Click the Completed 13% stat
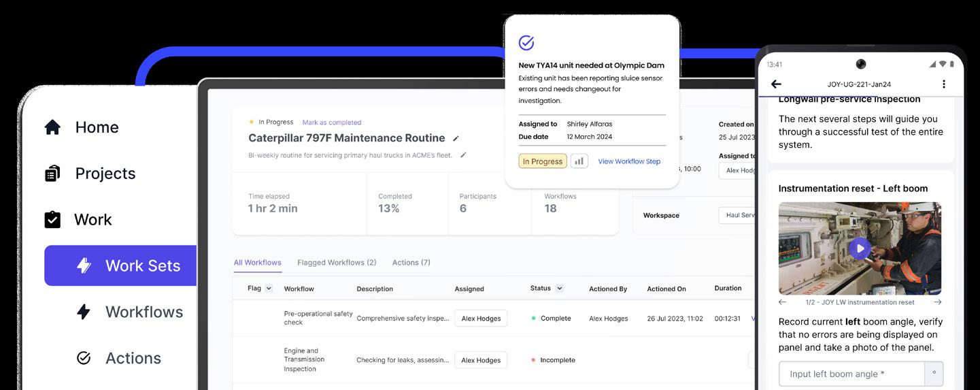Viewport: 980px width, 390px height. pos(395,203)
